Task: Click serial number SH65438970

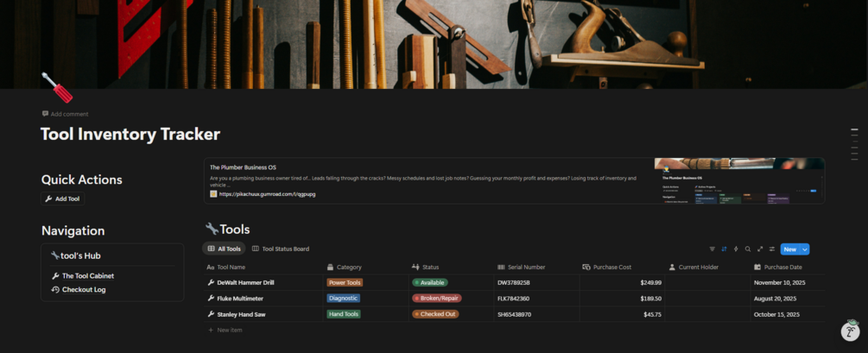Action: 514,314
